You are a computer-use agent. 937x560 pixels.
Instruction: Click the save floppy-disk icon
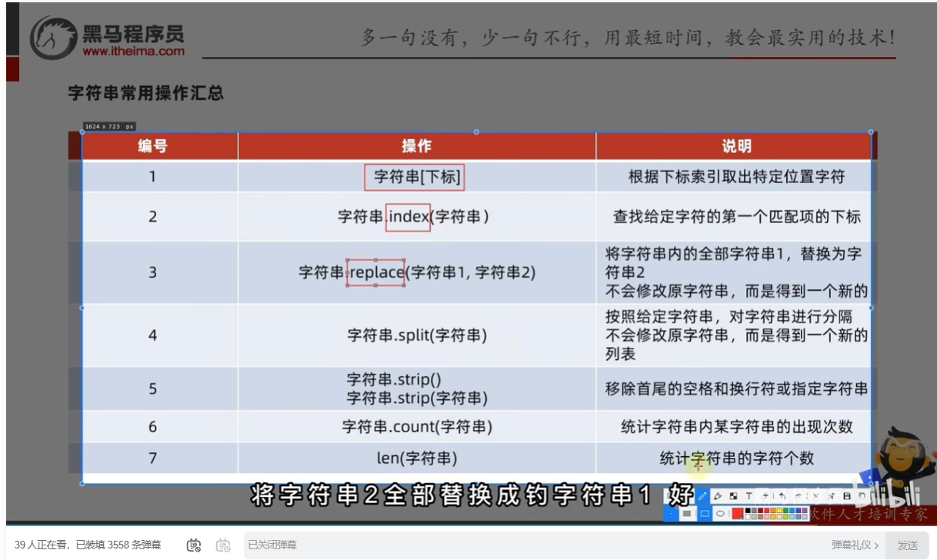(x=847, y=496)
